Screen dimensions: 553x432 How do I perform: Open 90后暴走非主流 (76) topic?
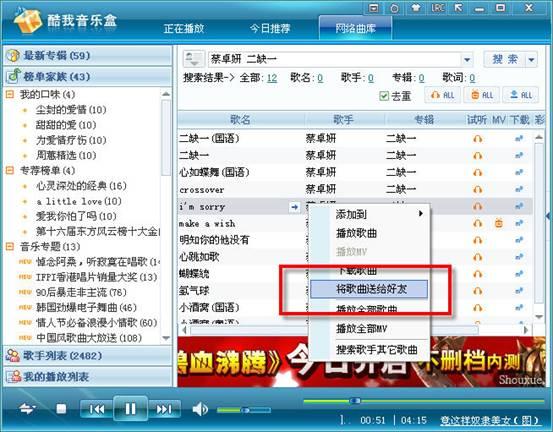[81, 292]
